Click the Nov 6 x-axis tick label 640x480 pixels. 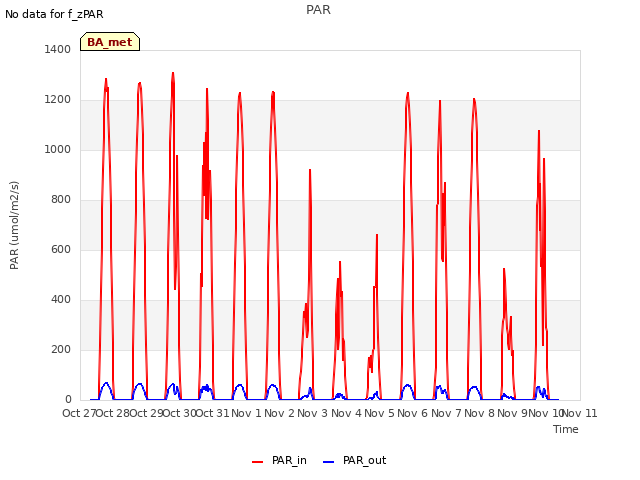click(x=413, y=413)
